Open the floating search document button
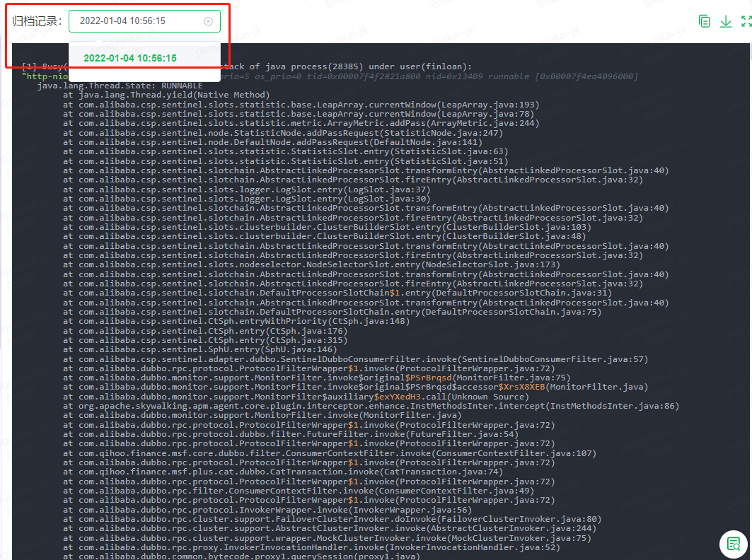This screenshot has height=560, width=752. pyautogui.click(x=734, y=544)
